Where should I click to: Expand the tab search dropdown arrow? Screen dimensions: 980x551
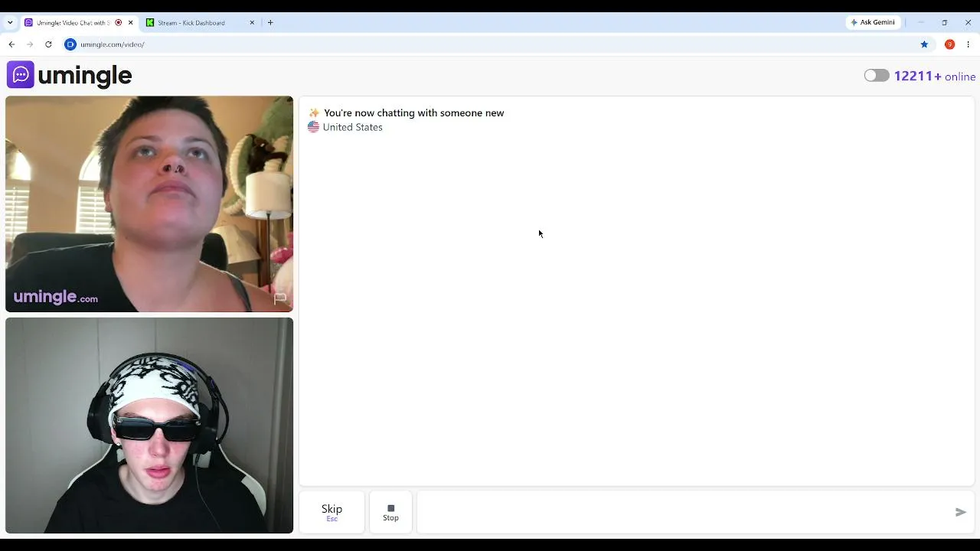coord(10,23)
